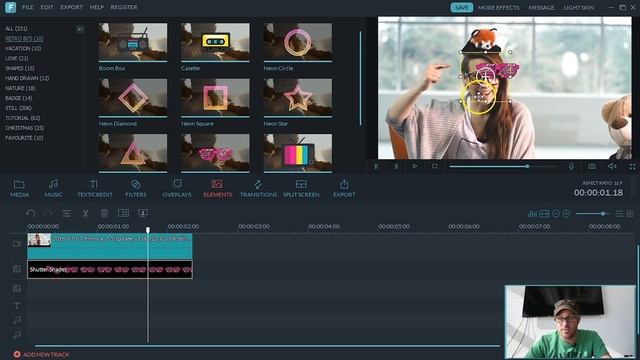This screenshot has height=360, width=640.
Task: Click the second music track icon
Action: point(17,335)
